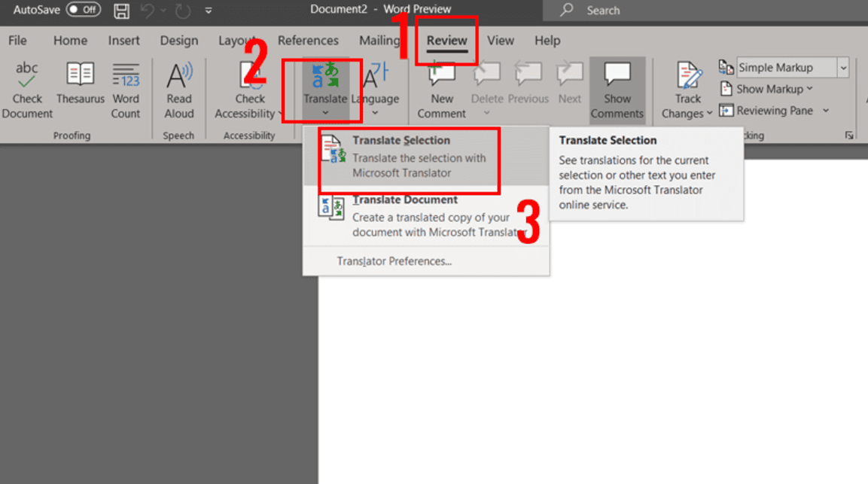
Task: Switch to the Design tab
Action: coord(179,41)
